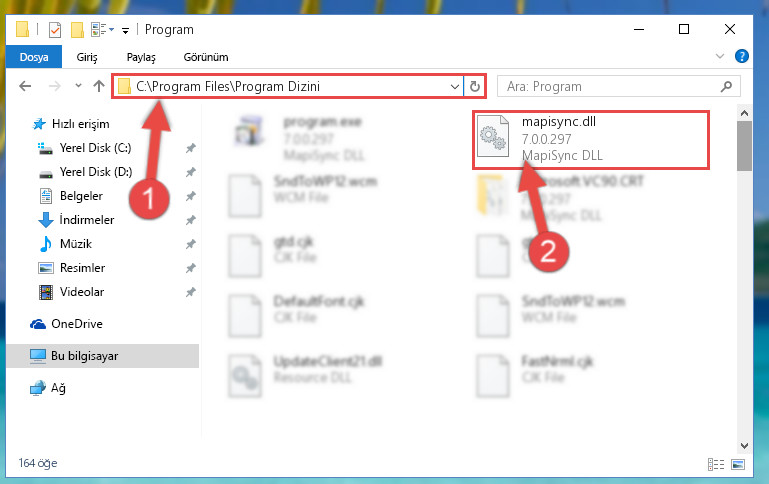Click the Properties checkmark quick access icon

point(55,30)
